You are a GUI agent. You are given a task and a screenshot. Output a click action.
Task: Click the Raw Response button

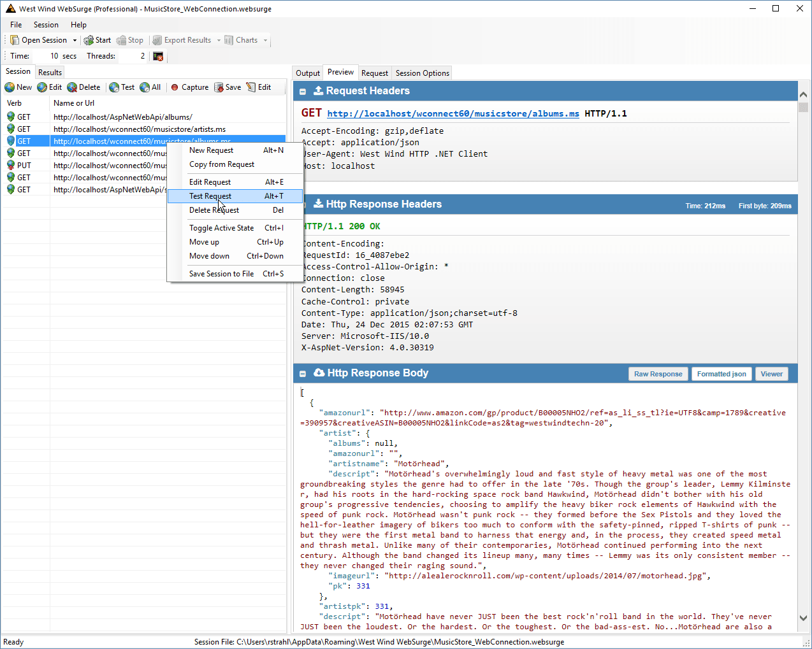tap(658, 374)
